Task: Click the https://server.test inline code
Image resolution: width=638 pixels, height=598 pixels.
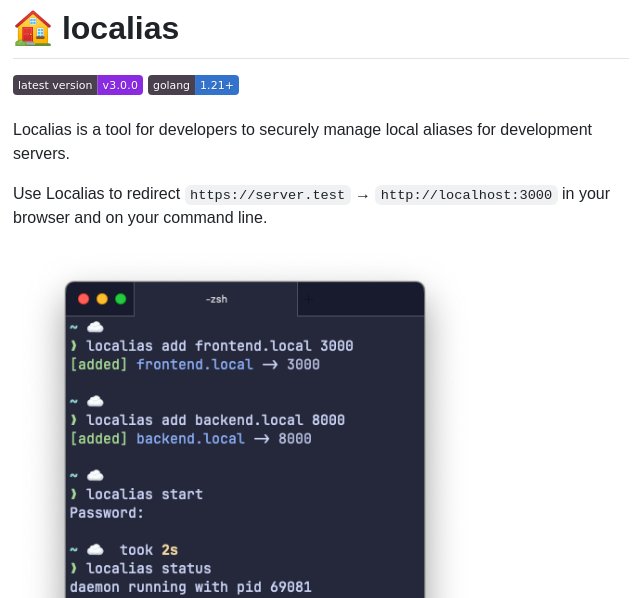Action: (x=267, y=195)
